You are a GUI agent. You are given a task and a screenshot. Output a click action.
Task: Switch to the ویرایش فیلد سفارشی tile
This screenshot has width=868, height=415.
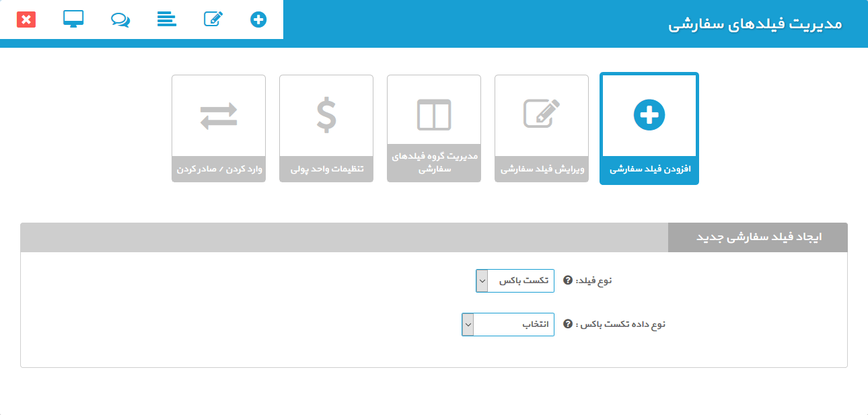[541, 128]
